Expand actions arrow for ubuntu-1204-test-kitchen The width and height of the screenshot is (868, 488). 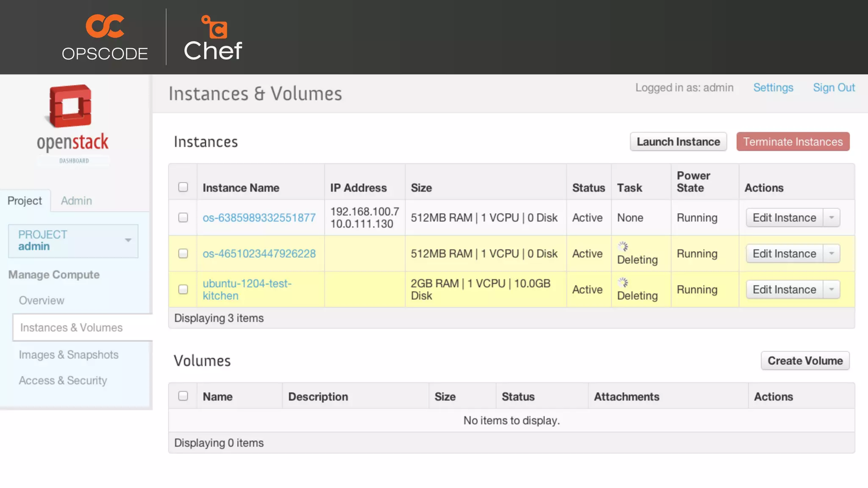(832, 290)
